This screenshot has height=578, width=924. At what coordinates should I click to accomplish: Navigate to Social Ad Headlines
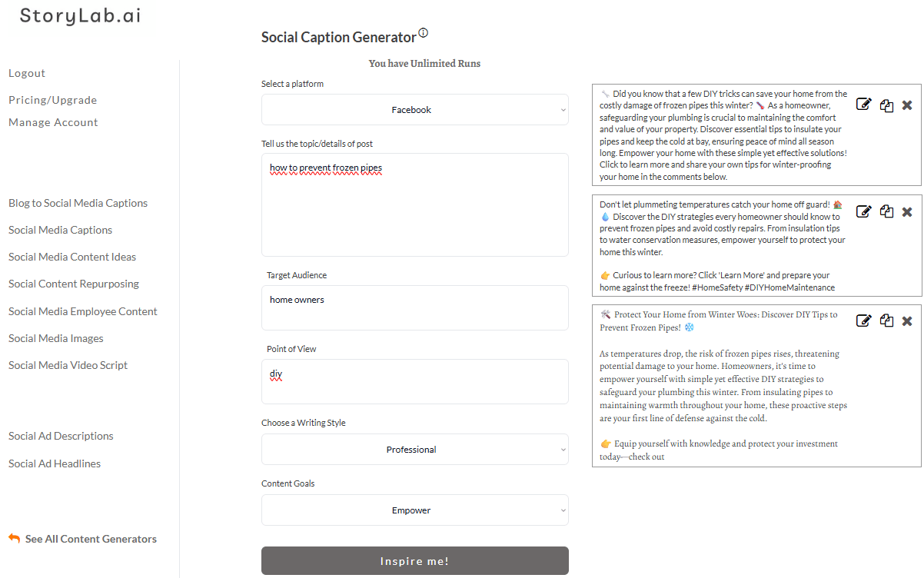pos(54,463)
